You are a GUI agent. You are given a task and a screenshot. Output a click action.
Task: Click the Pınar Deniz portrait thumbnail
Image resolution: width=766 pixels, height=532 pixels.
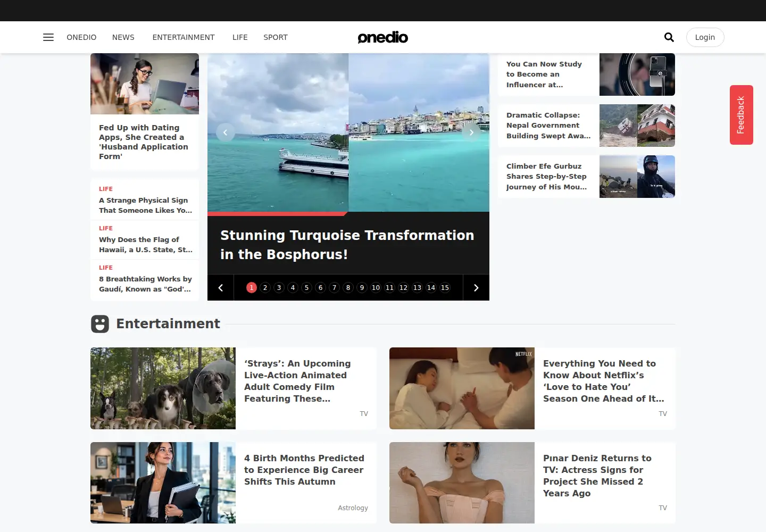point(462,483)
